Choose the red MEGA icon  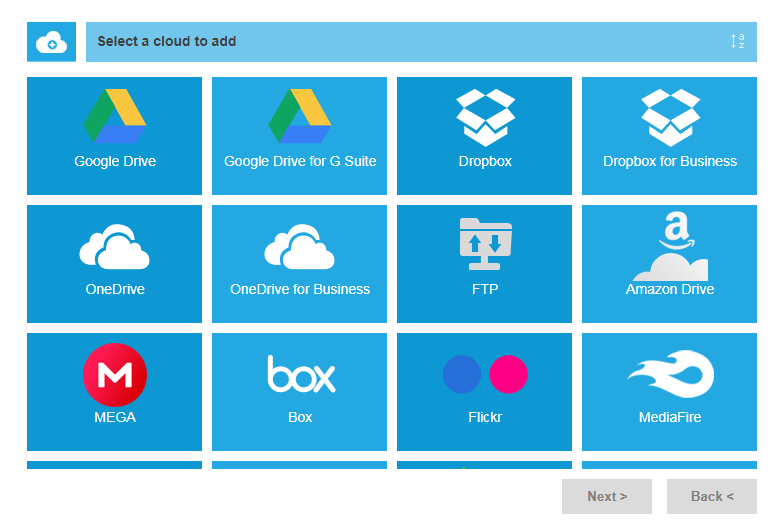[x=115, y=374]
